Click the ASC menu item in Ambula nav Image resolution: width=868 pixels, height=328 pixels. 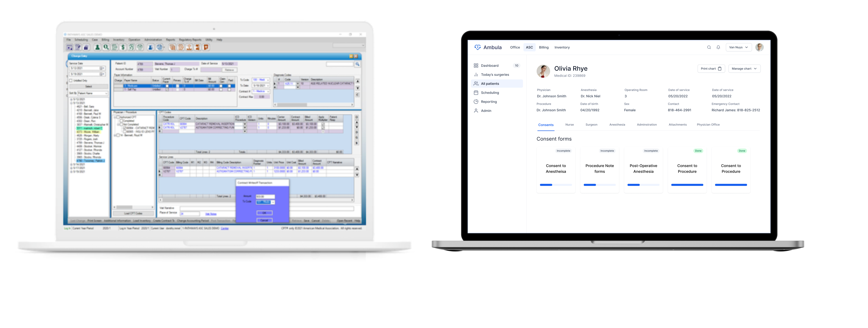click(x=529, y=47)
